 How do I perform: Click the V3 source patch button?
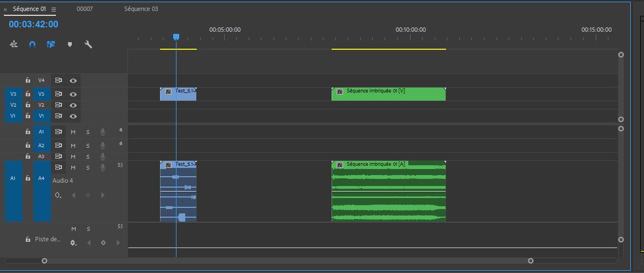point(13,94)
